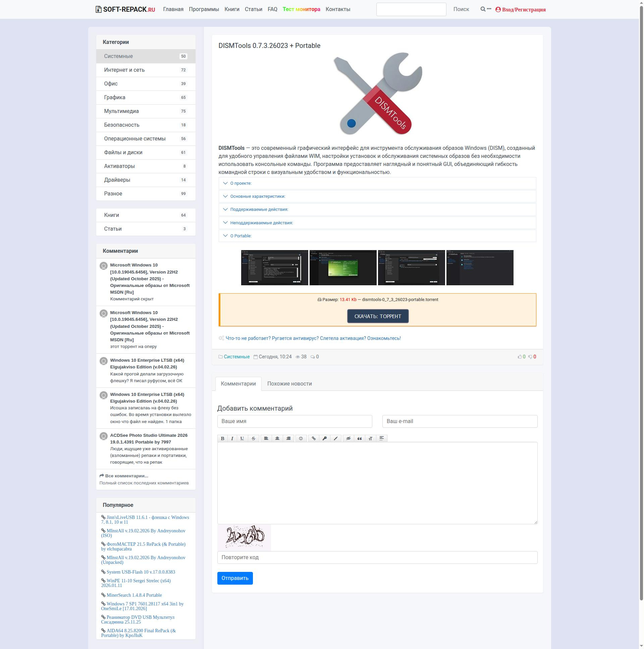Open the first DISMTools screenshot thumbnail
The height and width of the screenshot is (649, 644).
pyautogui.click(x=274, y=268)
